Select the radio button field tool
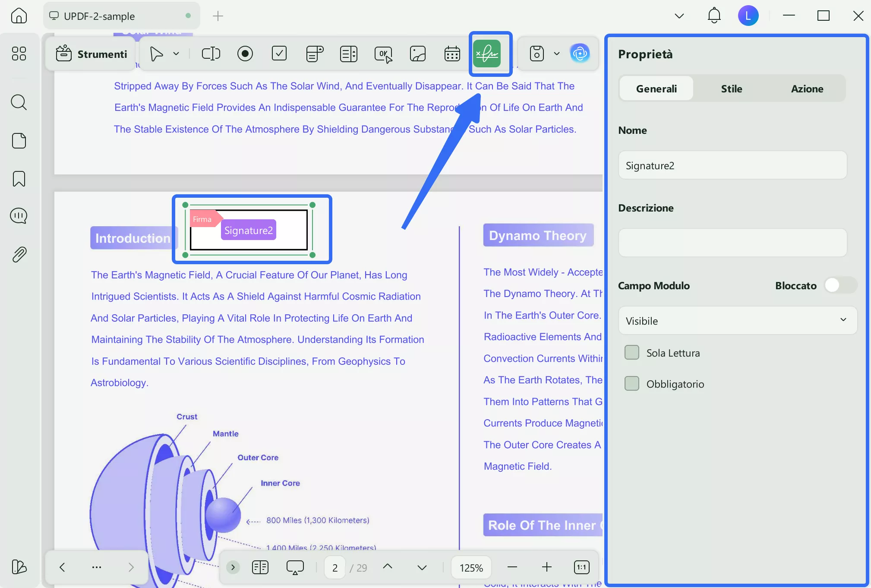Screen dimensions: 871x588 tap(245, 54)
